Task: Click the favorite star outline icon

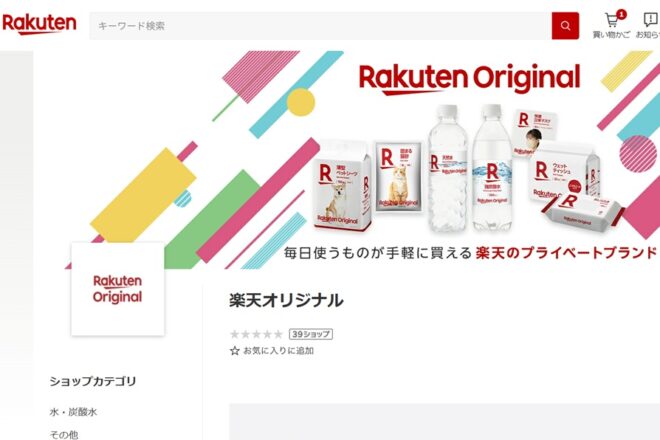Action: point(235,351)
